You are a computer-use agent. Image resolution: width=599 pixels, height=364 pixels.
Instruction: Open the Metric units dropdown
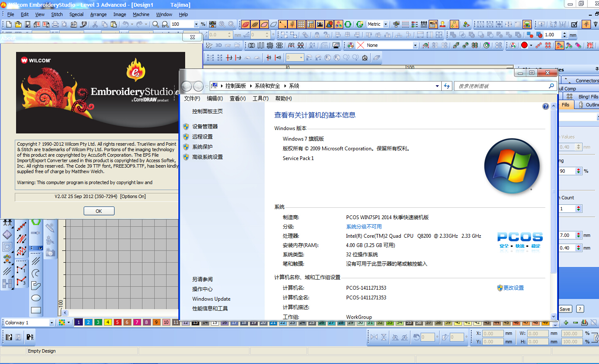(386, 24)
